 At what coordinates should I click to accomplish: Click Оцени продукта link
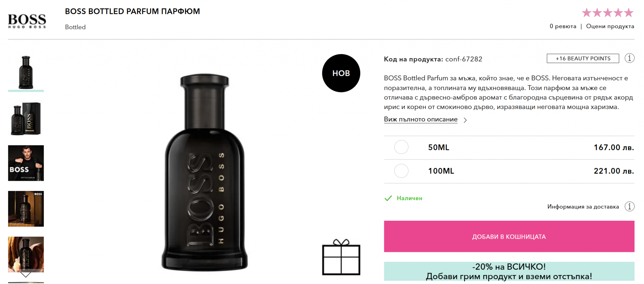tap(610, 26)
